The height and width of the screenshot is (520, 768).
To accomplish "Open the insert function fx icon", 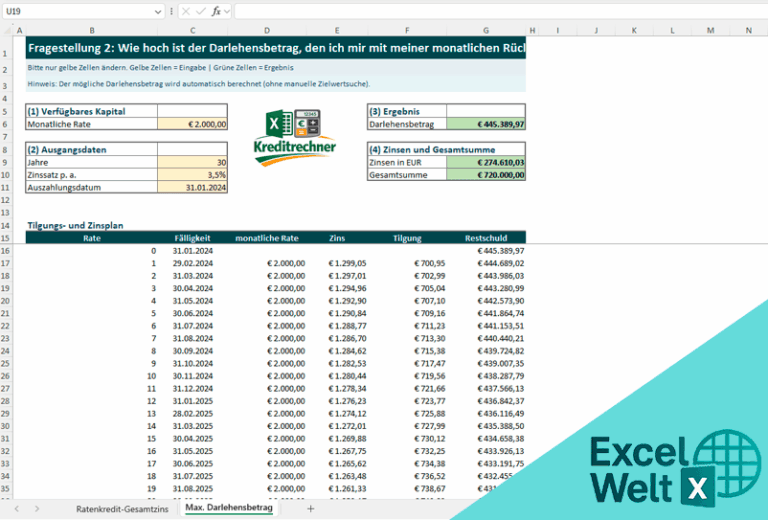I will tap(216, 11).
